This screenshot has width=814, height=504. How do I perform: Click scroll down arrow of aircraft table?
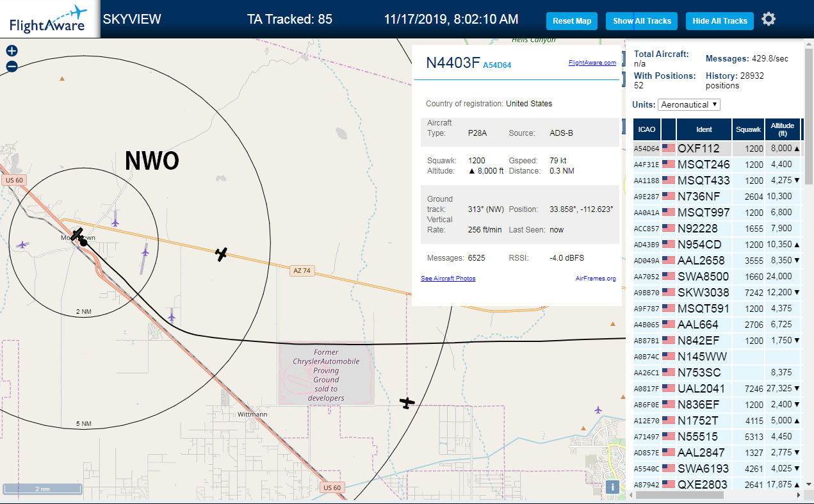(808, 484)
